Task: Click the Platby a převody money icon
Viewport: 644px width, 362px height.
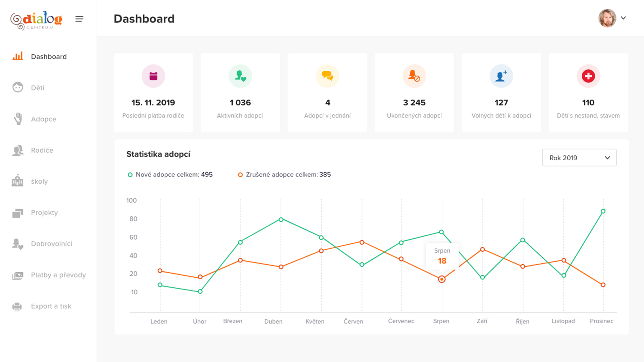Action: (x=18, y=276)
